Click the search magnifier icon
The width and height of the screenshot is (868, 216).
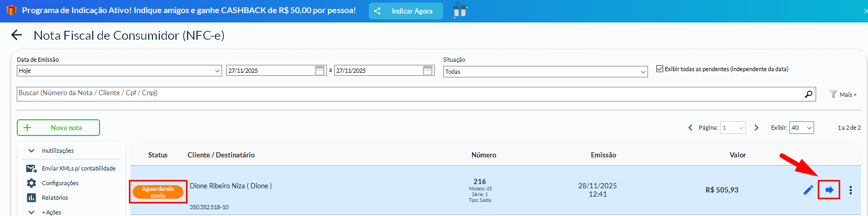point(808,94)
